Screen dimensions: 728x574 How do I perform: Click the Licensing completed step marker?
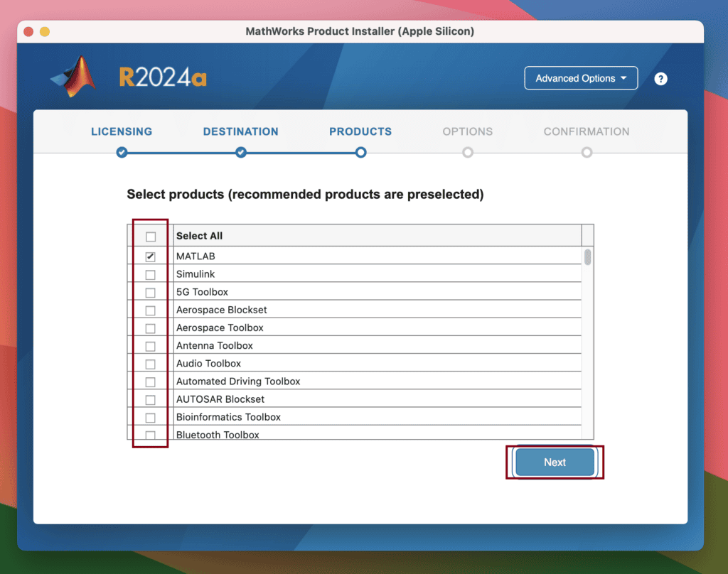pos(122,152)
